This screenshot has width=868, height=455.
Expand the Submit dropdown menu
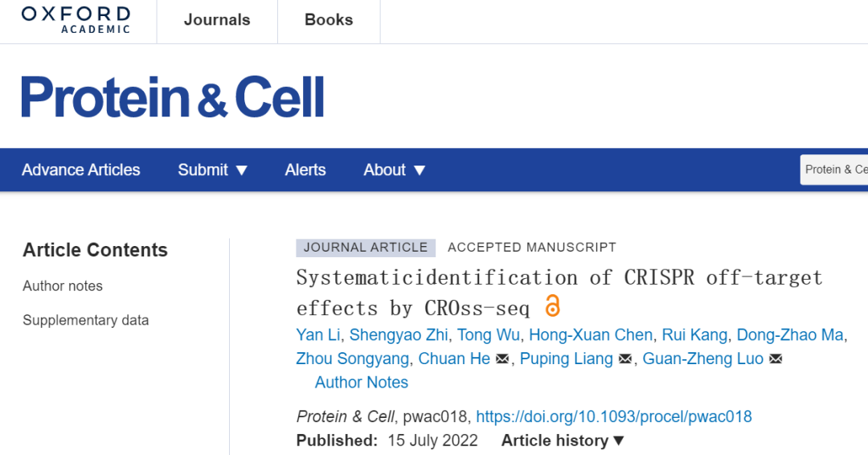212,170
